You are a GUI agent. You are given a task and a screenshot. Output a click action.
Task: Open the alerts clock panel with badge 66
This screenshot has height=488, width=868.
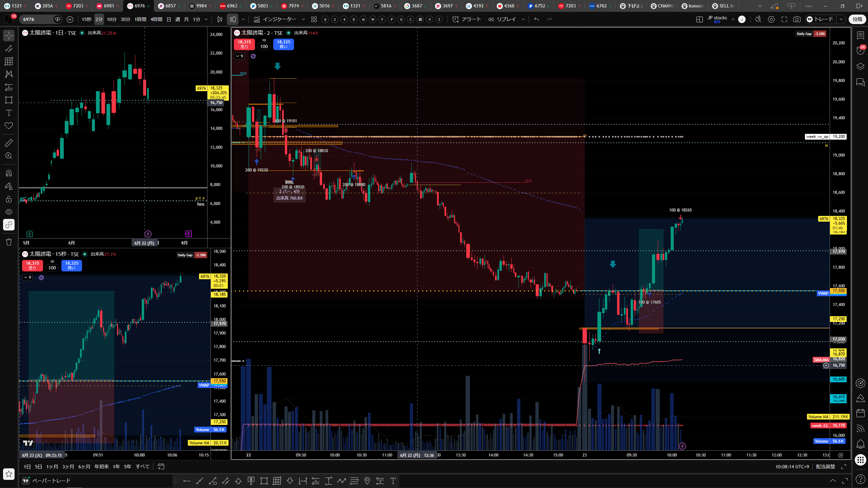(860, 50)
